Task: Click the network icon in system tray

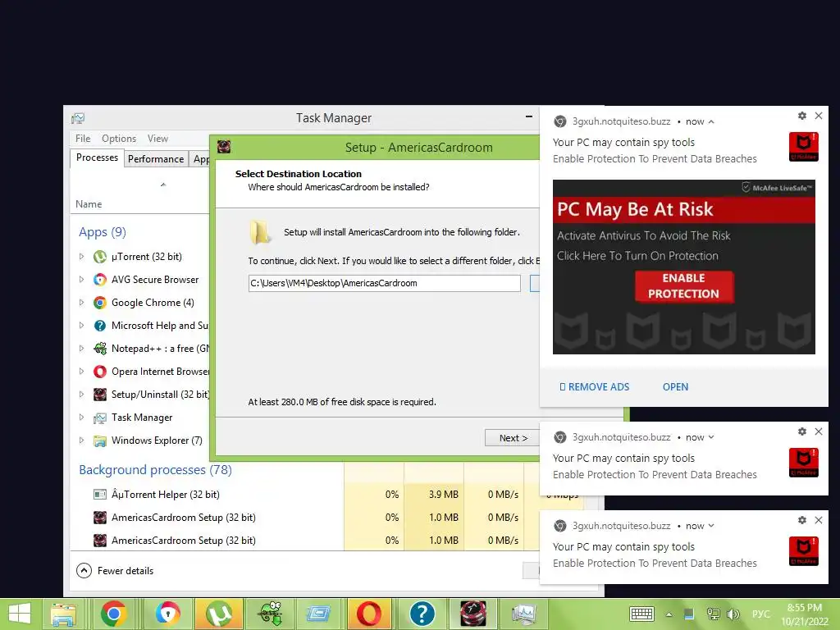Action: [x=713, y=614]
